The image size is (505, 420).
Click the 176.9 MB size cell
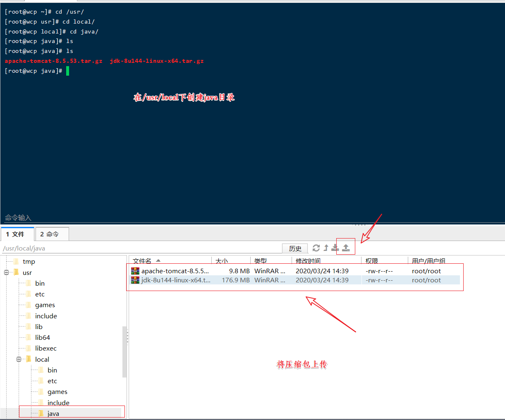[236, 280]
